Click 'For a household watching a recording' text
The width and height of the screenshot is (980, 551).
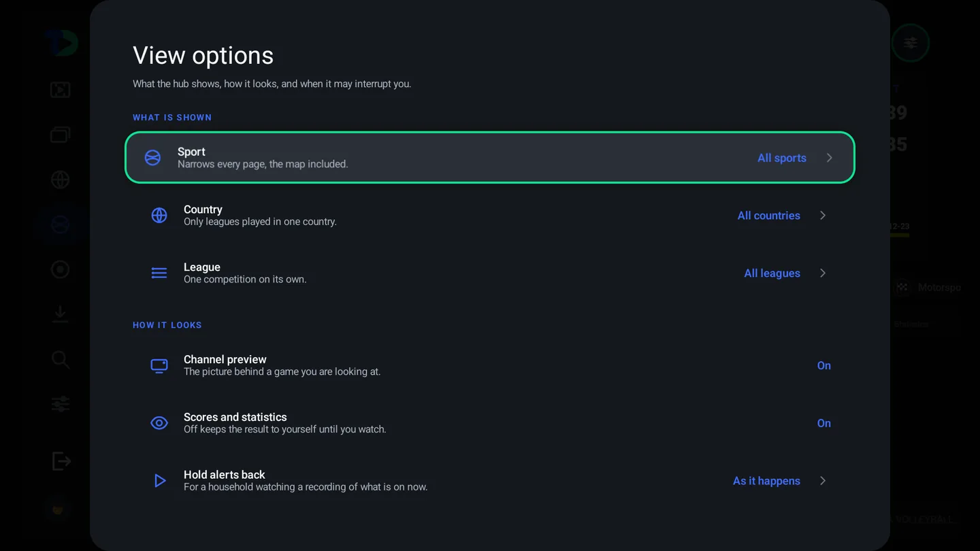(306, 487)
